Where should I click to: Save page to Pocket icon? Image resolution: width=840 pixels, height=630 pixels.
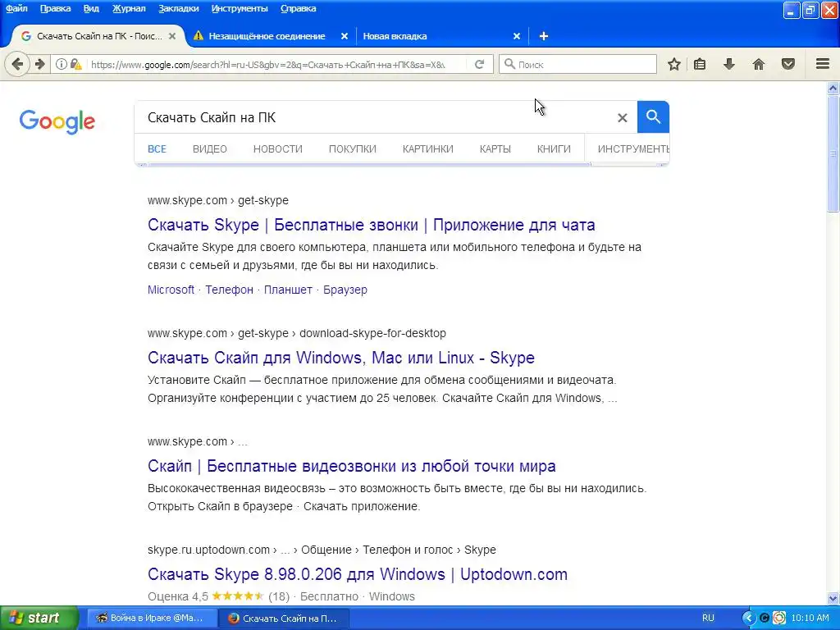[x=788, y=64]
